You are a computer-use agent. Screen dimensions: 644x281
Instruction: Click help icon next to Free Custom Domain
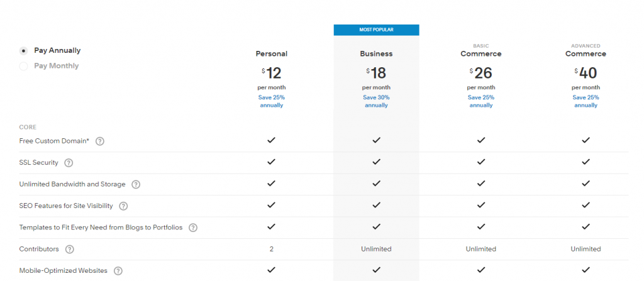coord(100,141)
